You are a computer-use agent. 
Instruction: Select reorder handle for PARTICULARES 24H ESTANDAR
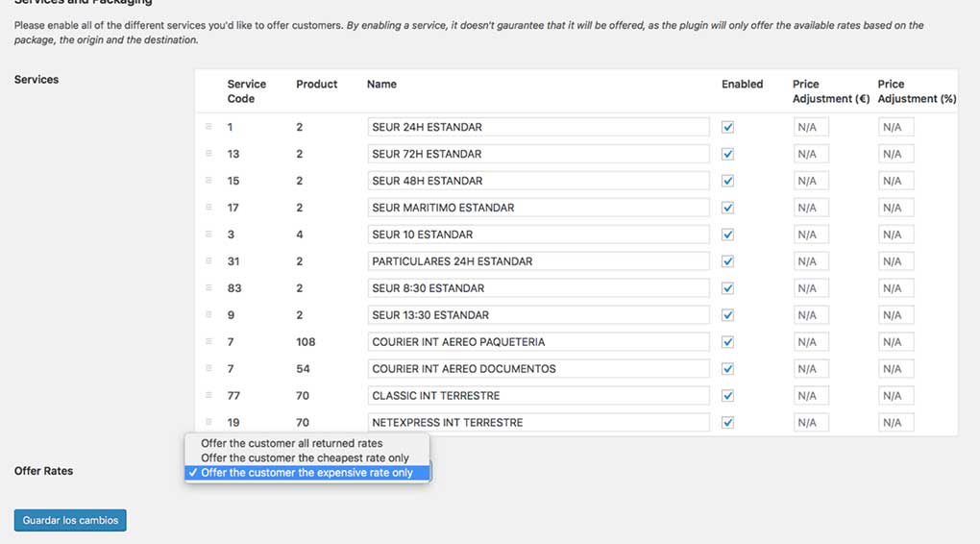point(208,260)
